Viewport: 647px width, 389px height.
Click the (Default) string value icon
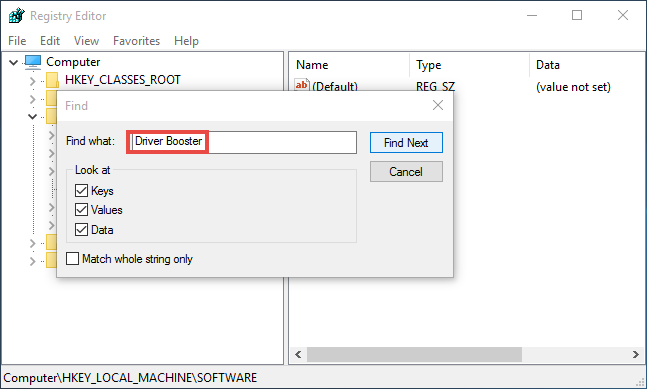[x=302, y=85]
